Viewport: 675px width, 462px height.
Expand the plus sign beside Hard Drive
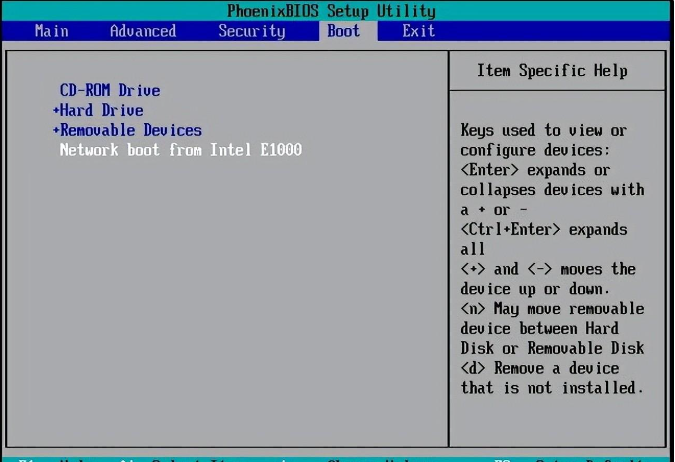pyautogui.click(x=56, y=110)
